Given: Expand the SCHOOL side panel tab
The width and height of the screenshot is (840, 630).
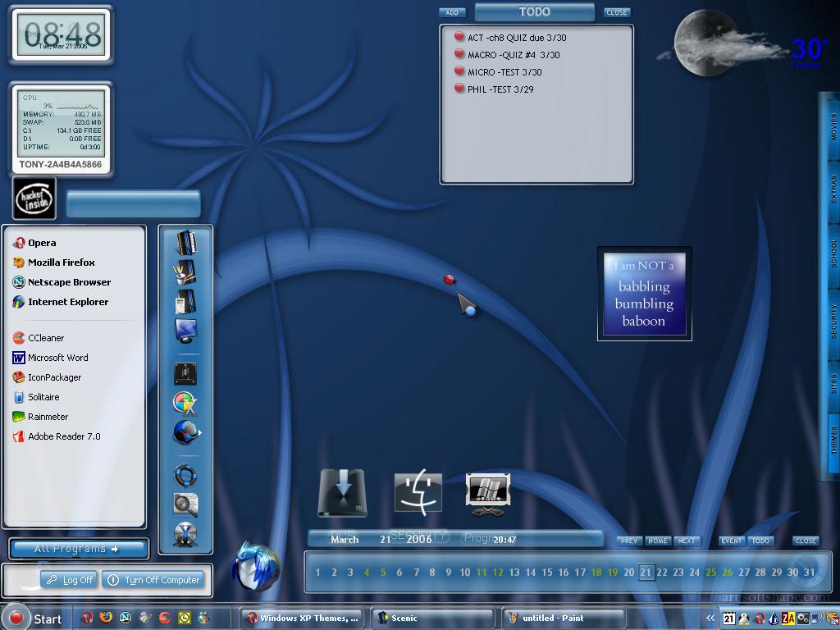Looking at the screenshot, I should pos(833,253).
